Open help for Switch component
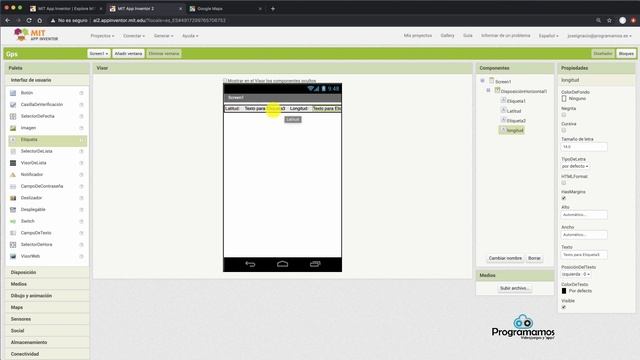Screen dimensions: 640x360 pos(82,221)
